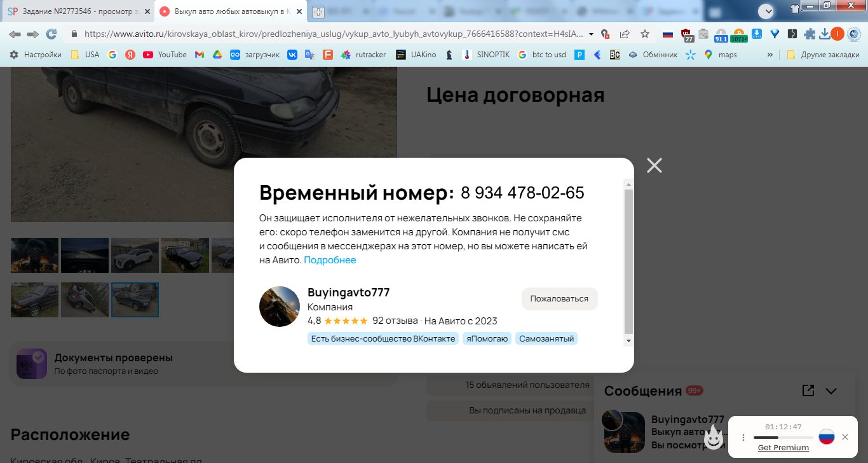Open the puzzle-piece extensions menu

809,34
